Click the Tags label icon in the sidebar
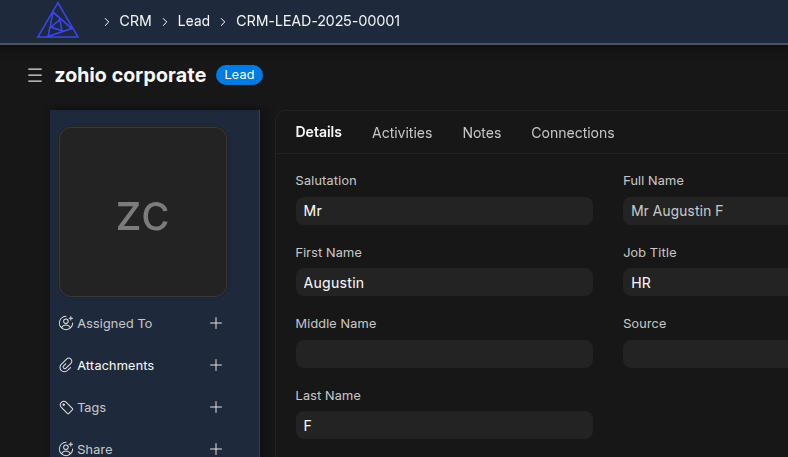Screen dimensions: 788x457 tap(66, 407)
